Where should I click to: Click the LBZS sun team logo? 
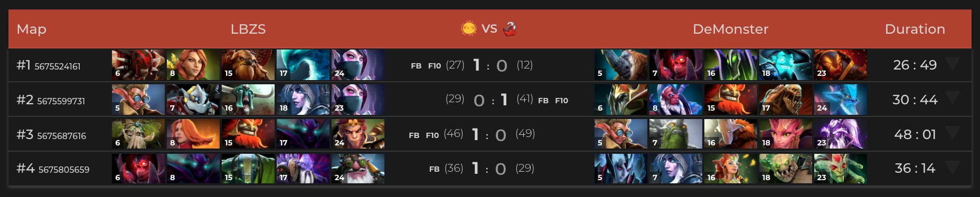pos(468,28)
